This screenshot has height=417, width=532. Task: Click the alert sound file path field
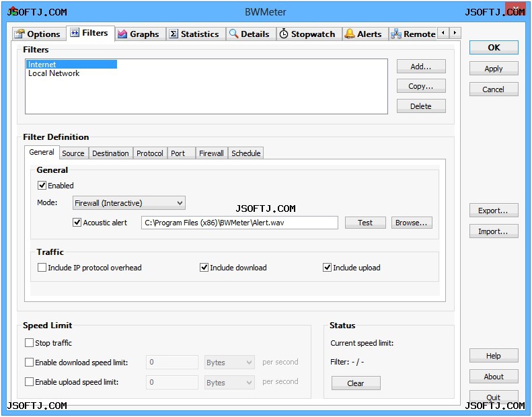click(239, 223)
